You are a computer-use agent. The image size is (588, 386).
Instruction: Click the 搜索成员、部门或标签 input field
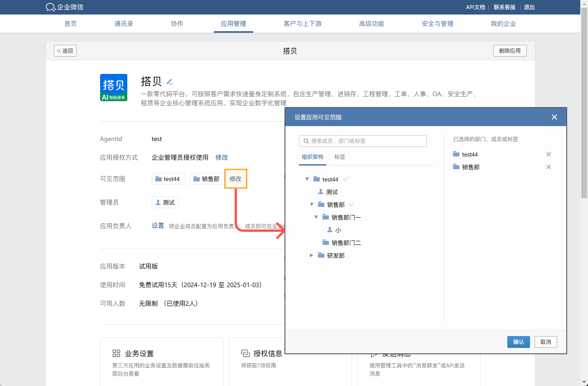362,141
